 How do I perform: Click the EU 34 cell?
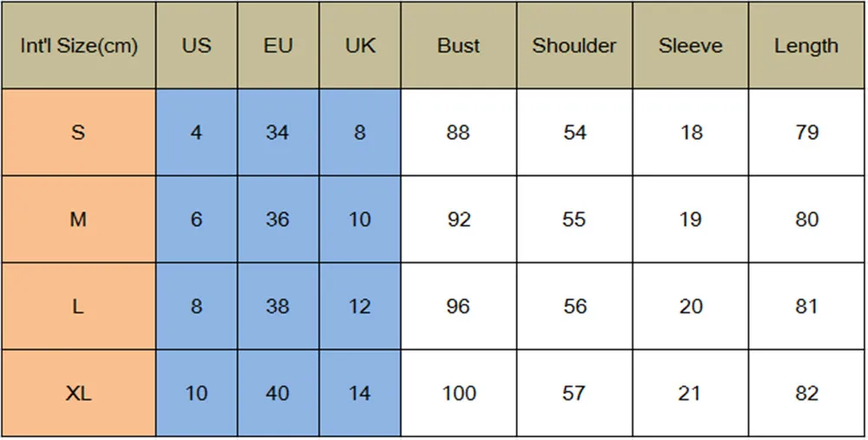click(x=277, y=133)
